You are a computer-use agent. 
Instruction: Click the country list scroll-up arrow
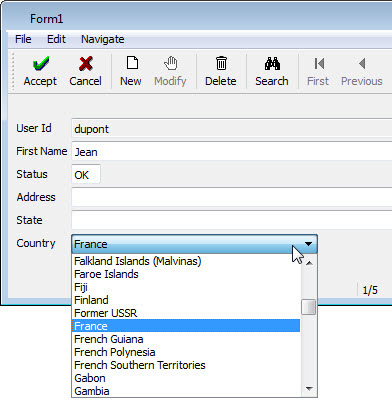pyautogui.click(x=309, y=263)
